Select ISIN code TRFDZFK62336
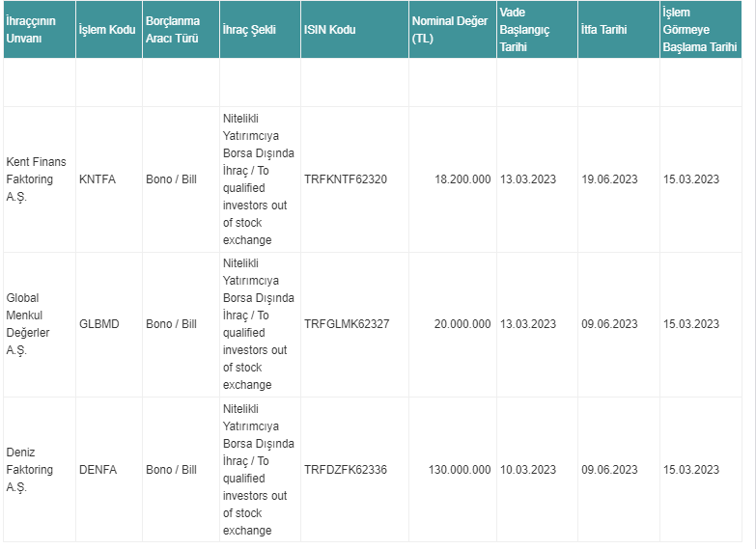The height and width of the screenshot is (549, 756). point(346,470)
